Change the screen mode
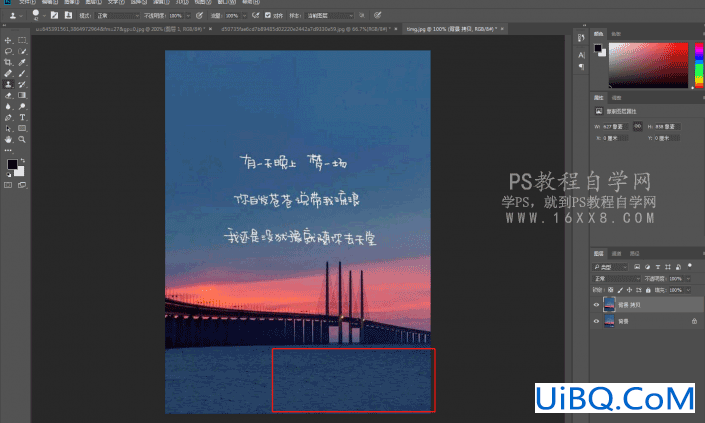 (22, 185)
